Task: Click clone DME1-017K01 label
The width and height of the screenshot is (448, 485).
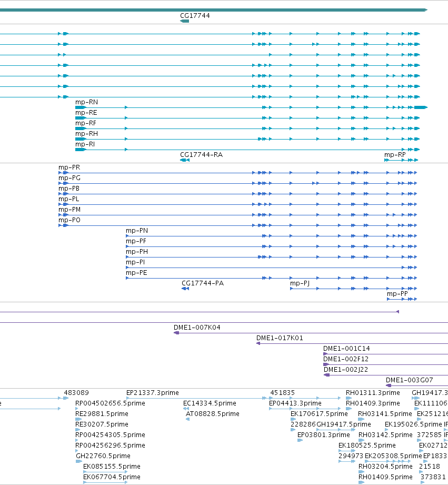Action: [280, 338]
